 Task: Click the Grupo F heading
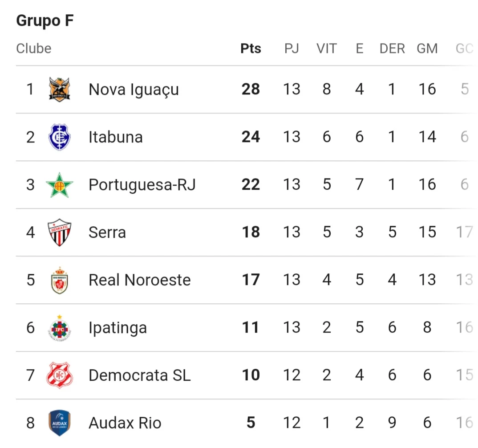[x=45, y=21]
